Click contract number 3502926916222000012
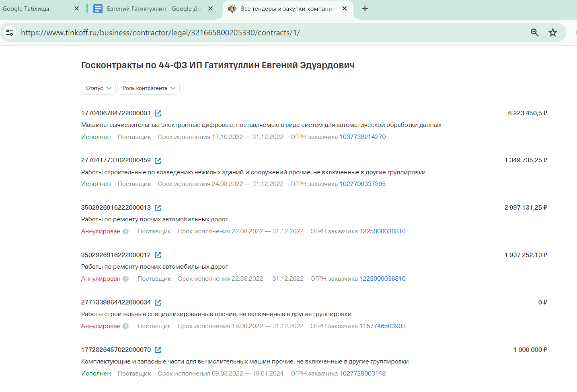This screenshot has height=392, width=577. [116, 255]
